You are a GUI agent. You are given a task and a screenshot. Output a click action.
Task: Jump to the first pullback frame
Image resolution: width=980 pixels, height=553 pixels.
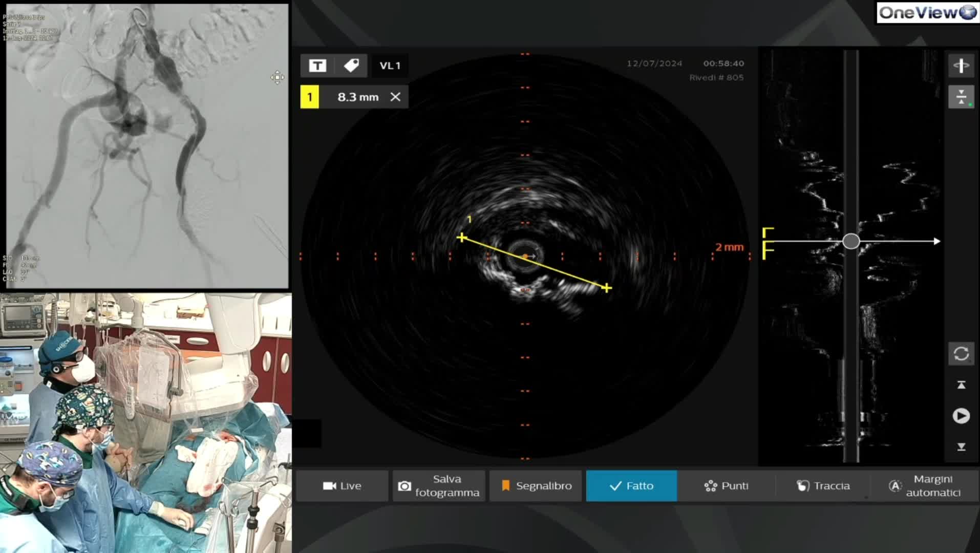(961, 385)
